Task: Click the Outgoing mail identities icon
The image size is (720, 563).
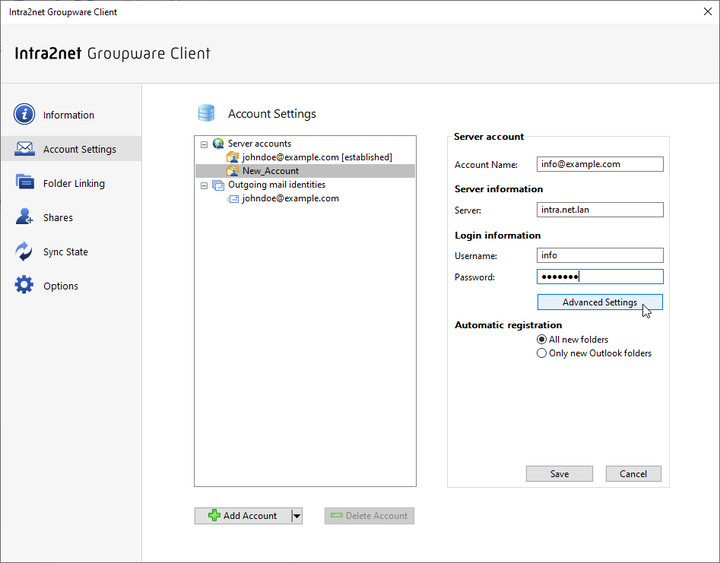Action: pyautogui.click(x=218, y=185)
